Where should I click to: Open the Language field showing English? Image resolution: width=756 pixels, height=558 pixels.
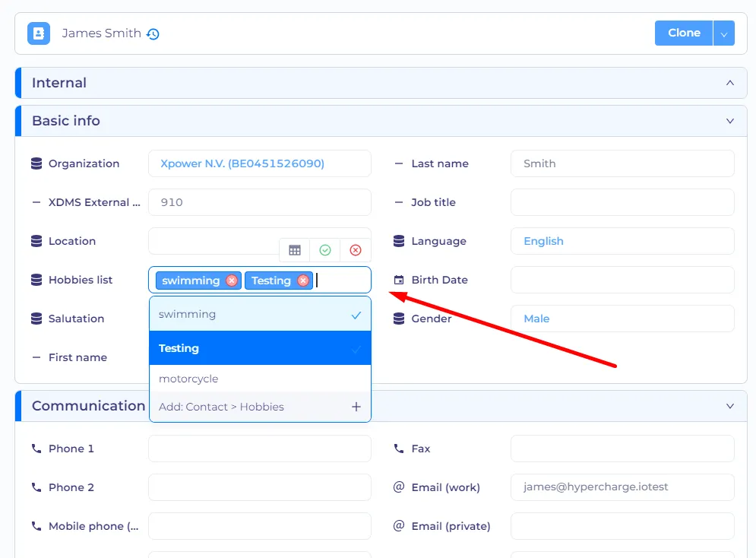622,241
